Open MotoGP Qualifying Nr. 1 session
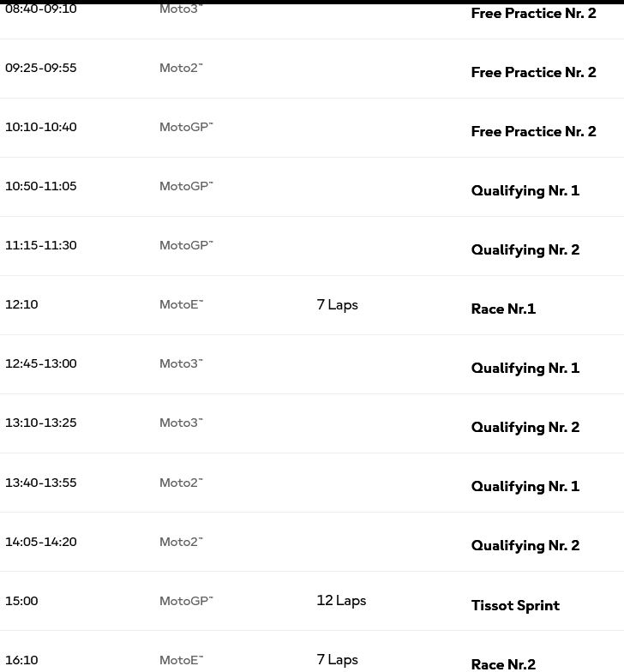Image resolution: width=624 pixels, height=672 pixels. (x=525, y=190)
